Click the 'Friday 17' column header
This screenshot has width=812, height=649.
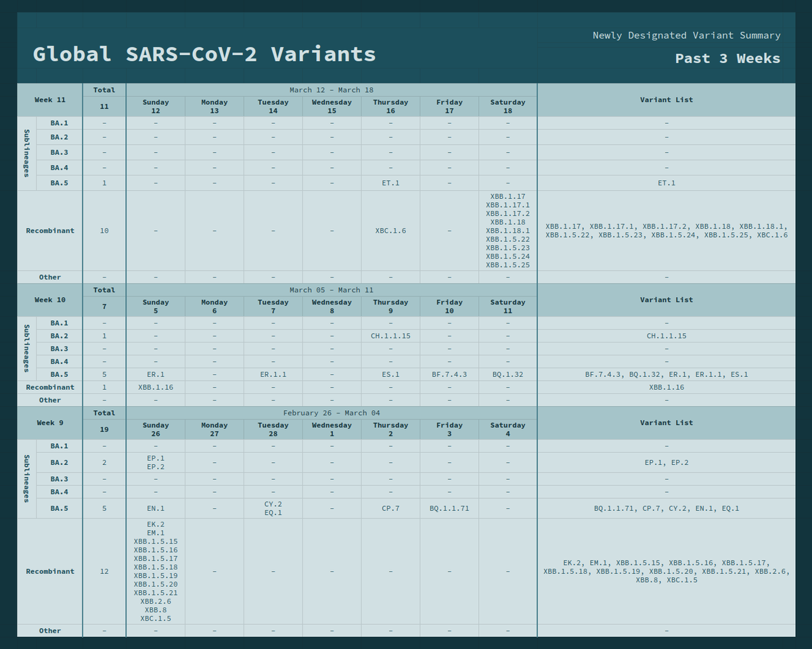pyautogui.click(x=449, y=106)
